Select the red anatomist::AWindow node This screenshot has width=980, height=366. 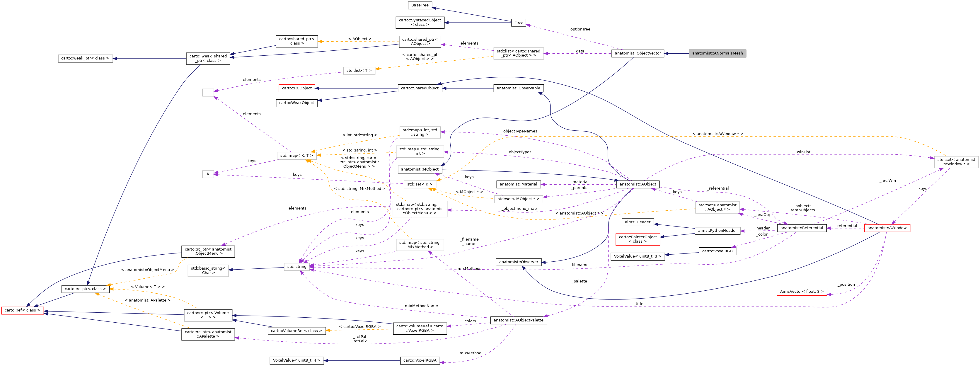click(887, 228)
